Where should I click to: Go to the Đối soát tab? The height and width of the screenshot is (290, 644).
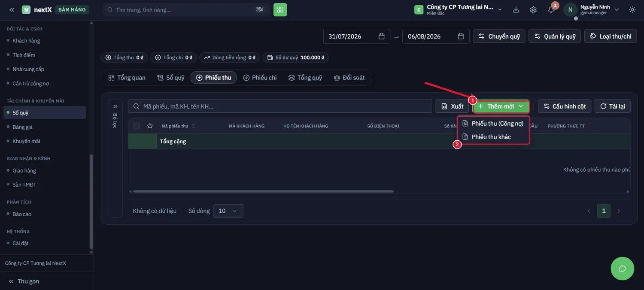pos(349,78)
